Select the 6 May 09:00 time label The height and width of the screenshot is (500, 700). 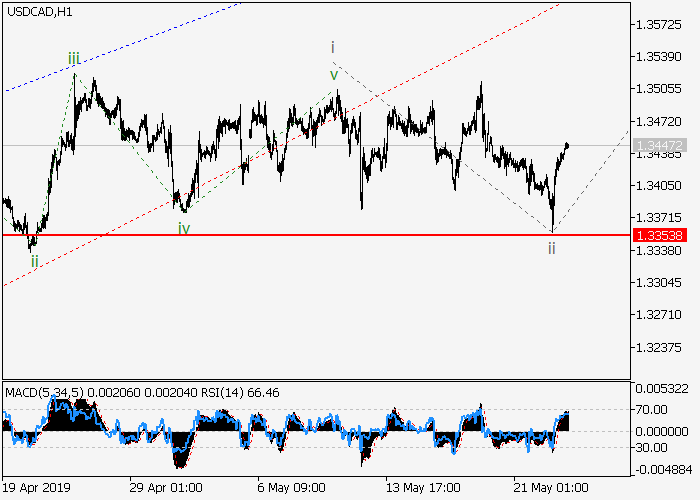click(x=291, y=491)
